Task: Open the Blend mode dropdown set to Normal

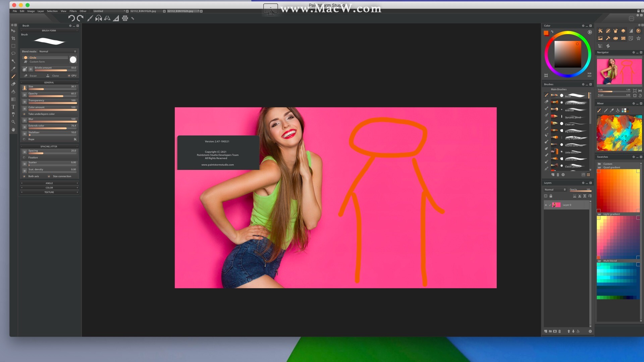Action: (57, 52)
